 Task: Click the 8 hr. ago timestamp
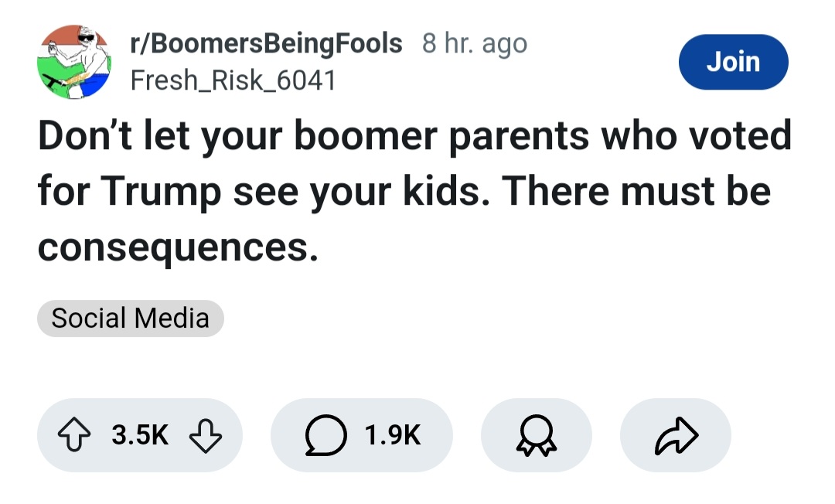[x=475, y=44]
